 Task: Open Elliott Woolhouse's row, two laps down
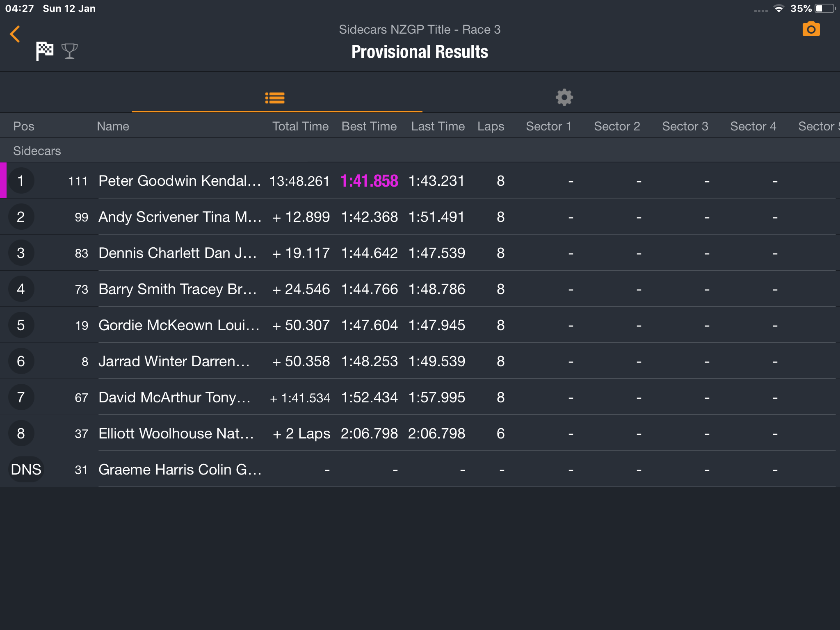pos(420,434)
